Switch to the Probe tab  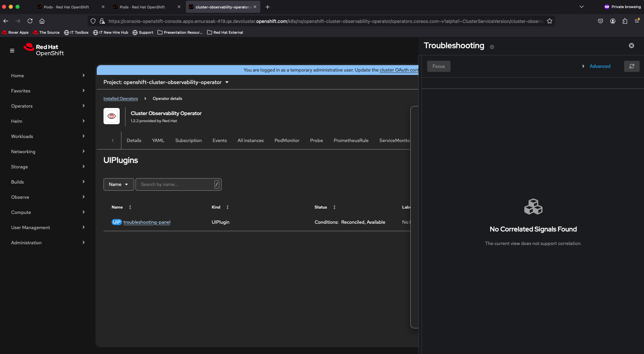point(317,140)
